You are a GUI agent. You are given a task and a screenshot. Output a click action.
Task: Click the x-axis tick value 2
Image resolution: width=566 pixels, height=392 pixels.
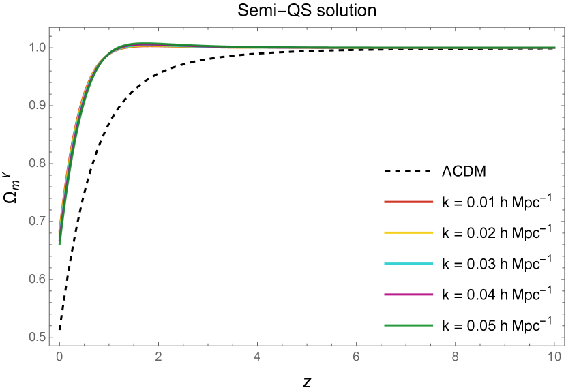[x=158, y=357]
